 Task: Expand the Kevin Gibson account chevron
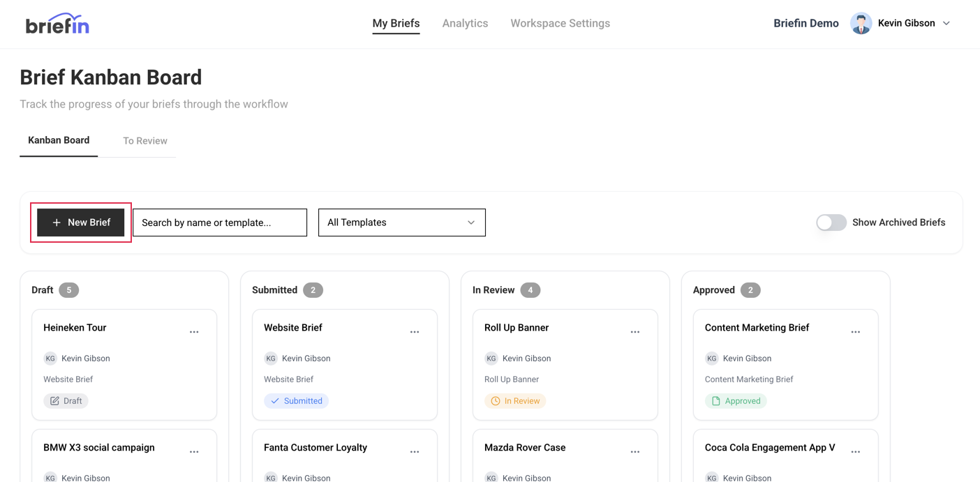(x=946, y=23)
